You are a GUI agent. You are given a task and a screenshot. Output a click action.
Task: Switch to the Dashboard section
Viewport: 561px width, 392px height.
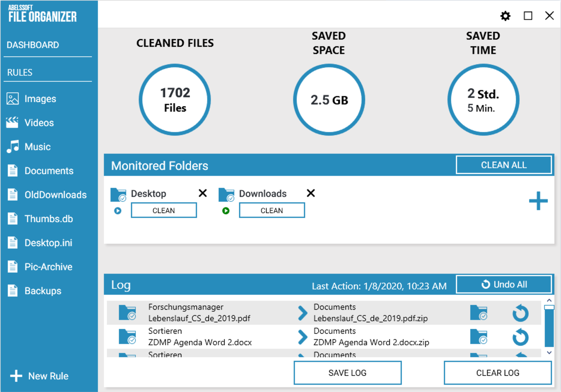(x=32, y=44)
